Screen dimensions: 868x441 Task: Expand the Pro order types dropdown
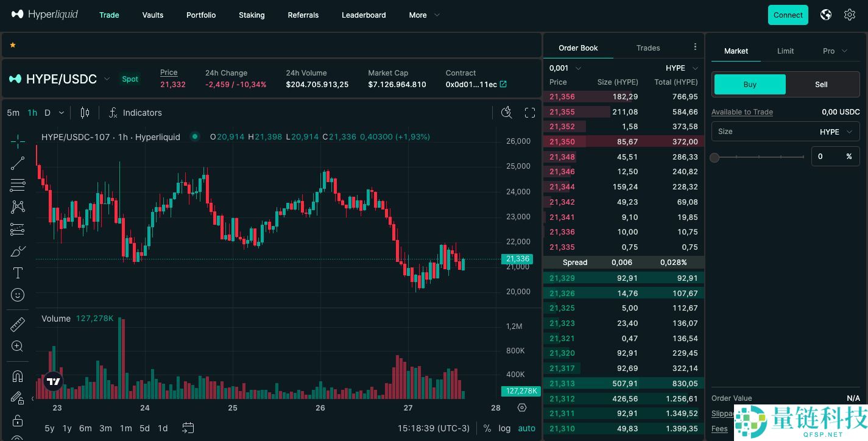tap(835, 51)
